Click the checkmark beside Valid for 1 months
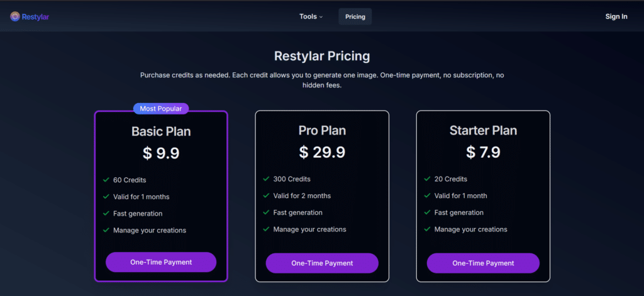Image resolution: width=644 pixels, height=296 pixels. coord(106,197)
